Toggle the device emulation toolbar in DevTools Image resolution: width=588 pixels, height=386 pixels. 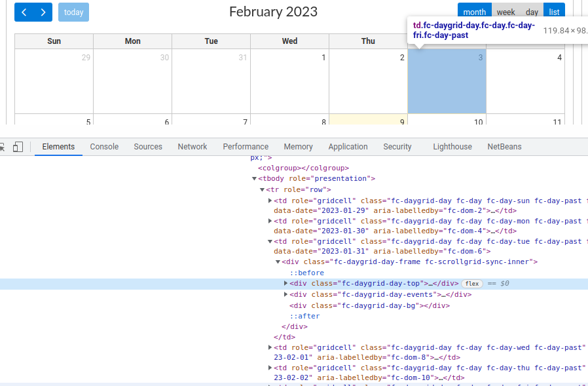(x=18, y=146)
